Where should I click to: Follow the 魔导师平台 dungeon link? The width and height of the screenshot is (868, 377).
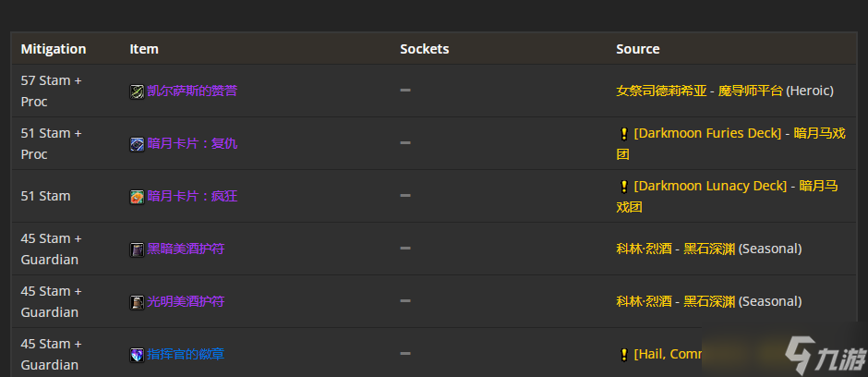[751, 91]
